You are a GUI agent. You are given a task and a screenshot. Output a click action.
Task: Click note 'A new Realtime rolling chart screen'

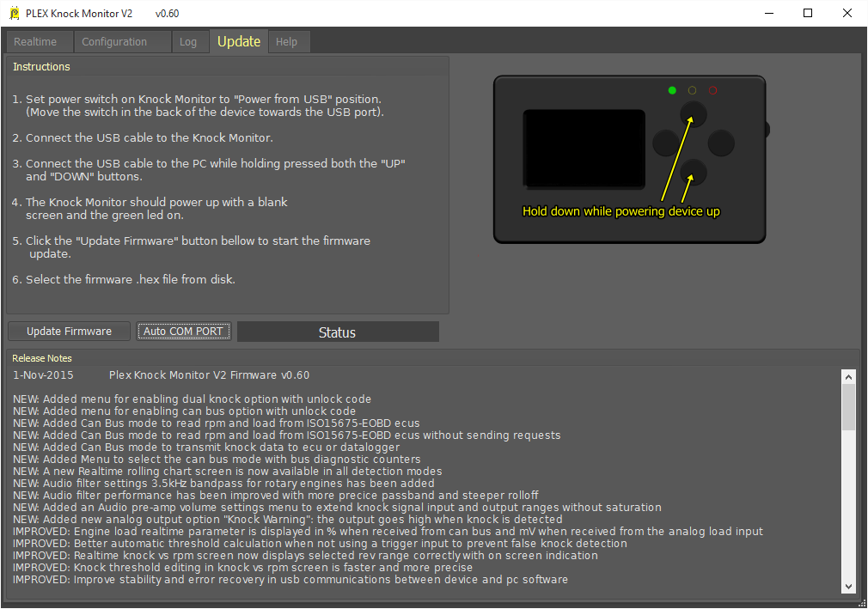point(228,472)
